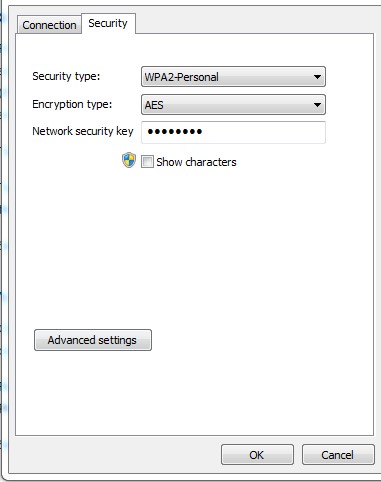
Task: Dismiss the dialog with Cancel
Action: click(338, 455)
